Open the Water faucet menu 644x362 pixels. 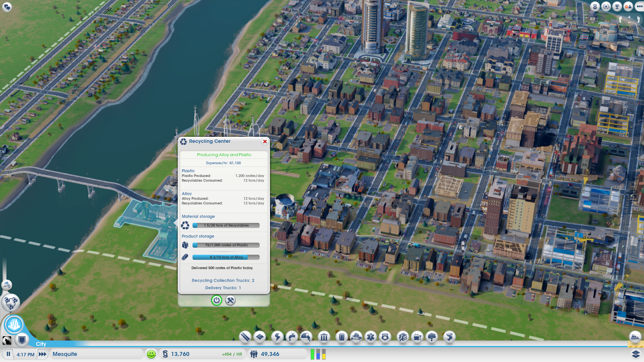tap(291, 337)
